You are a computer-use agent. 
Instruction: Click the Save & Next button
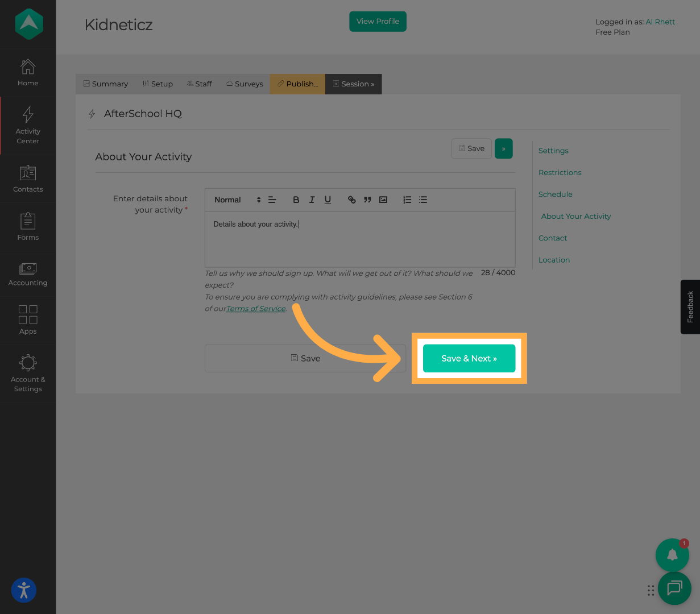(x=469, y=358)
